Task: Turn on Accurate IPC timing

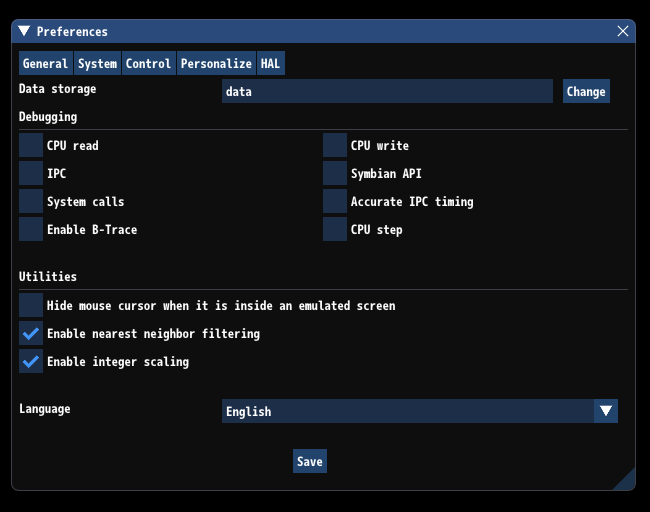Action: point(335,201)
